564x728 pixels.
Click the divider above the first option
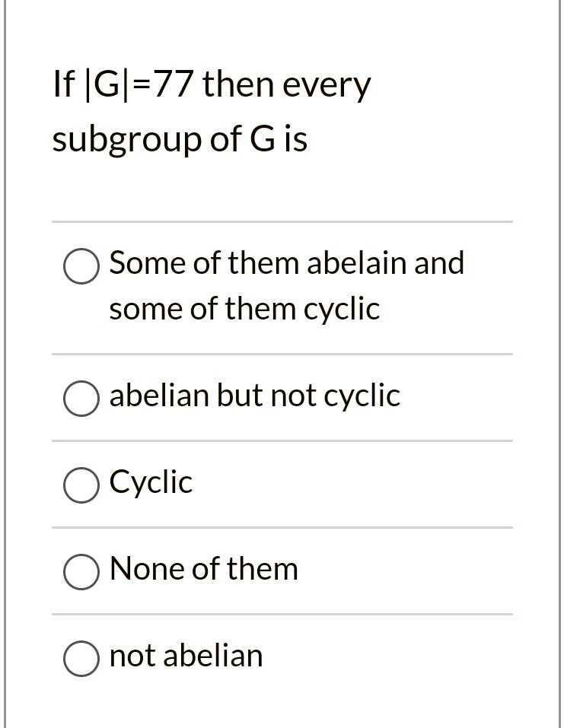click(x=282, y=221)
